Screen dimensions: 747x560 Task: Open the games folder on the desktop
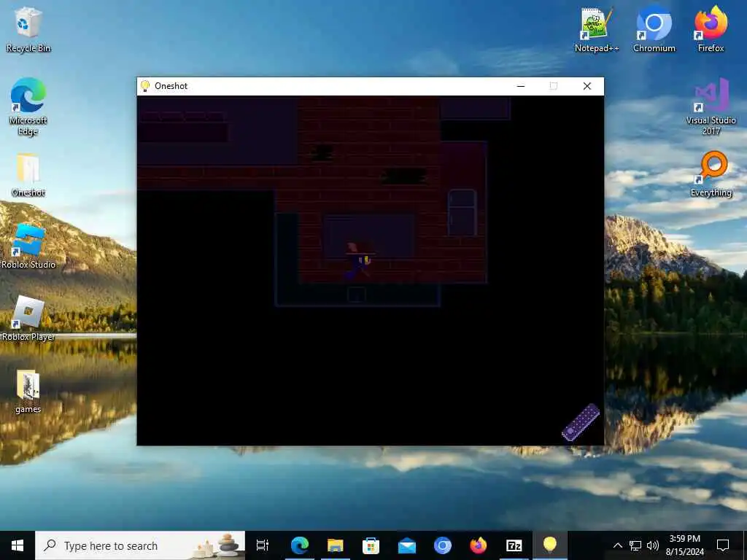pos(28,392)
